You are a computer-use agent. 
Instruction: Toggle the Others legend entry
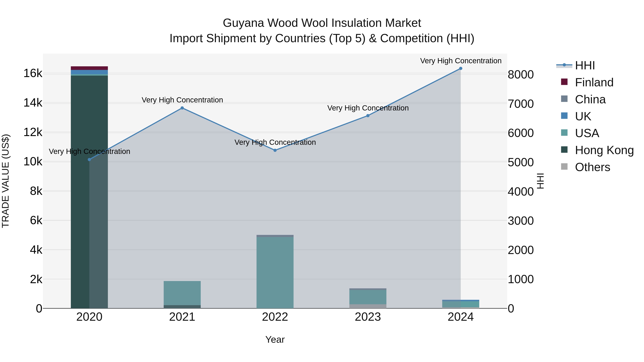[585, 167]
